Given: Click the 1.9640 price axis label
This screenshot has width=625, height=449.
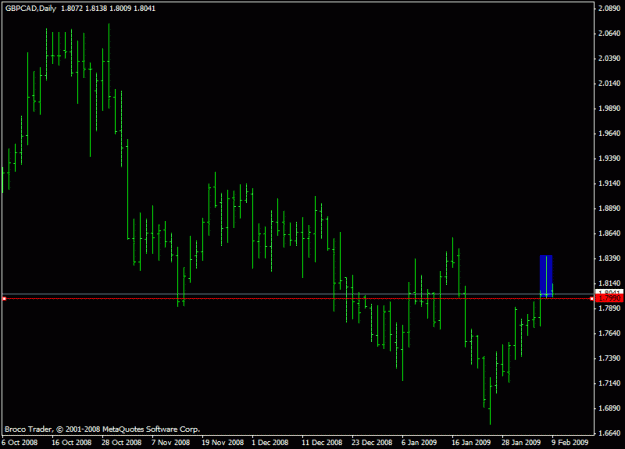Looking at the screenshot, I should pyautogui.click(x=609, y=134).
